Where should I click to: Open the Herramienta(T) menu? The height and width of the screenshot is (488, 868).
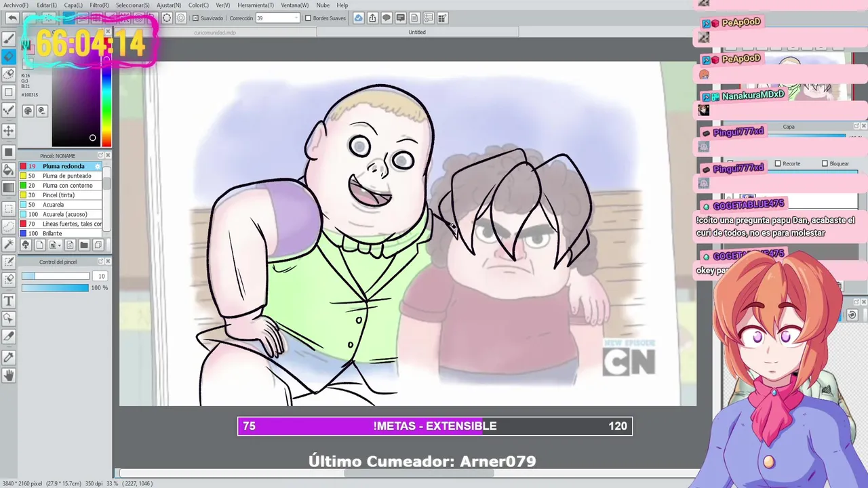pyautogui.click(x=256, y=5)
